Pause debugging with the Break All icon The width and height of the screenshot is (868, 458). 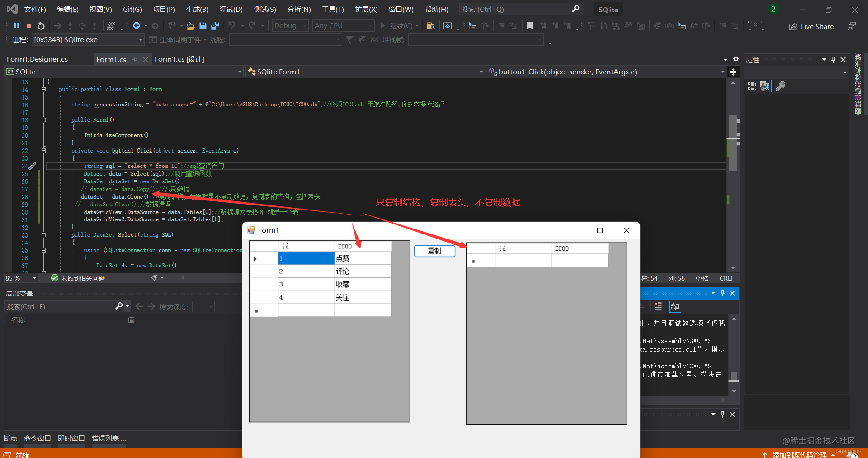(x=17, y=26)
